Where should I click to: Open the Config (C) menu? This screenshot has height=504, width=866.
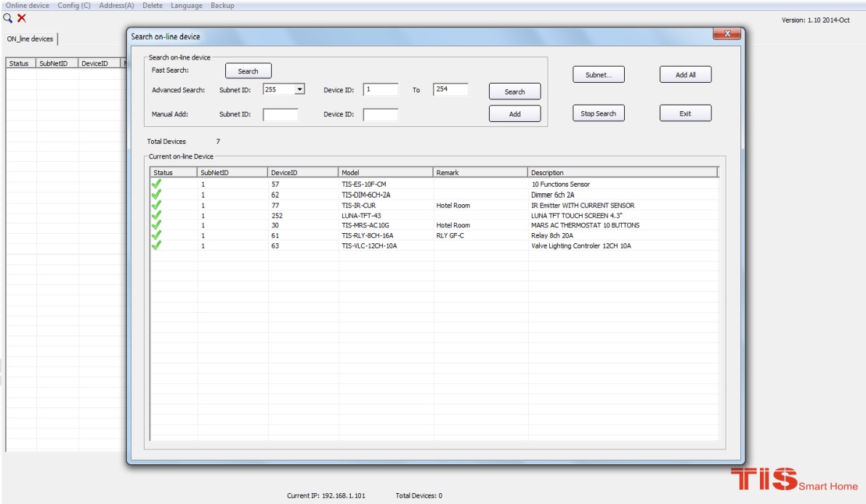point(74,5)
